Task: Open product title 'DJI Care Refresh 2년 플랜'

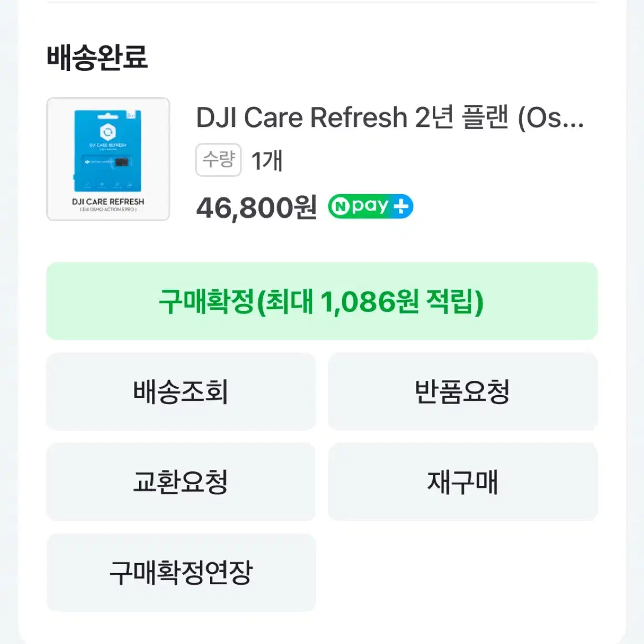Action: pos(352,117)
